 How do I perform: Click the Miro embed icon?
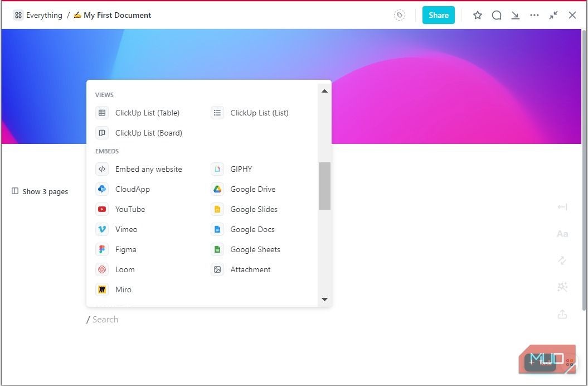[x=102, y=290]
